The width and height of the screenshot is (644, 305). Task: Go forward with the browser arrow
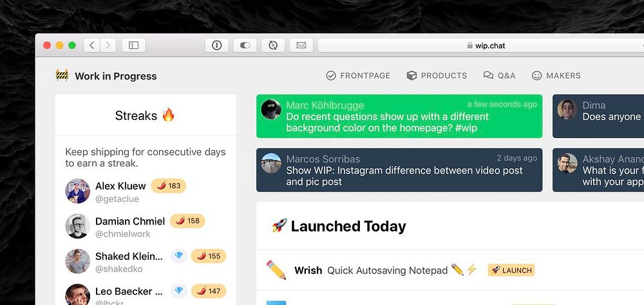[108, 45]
